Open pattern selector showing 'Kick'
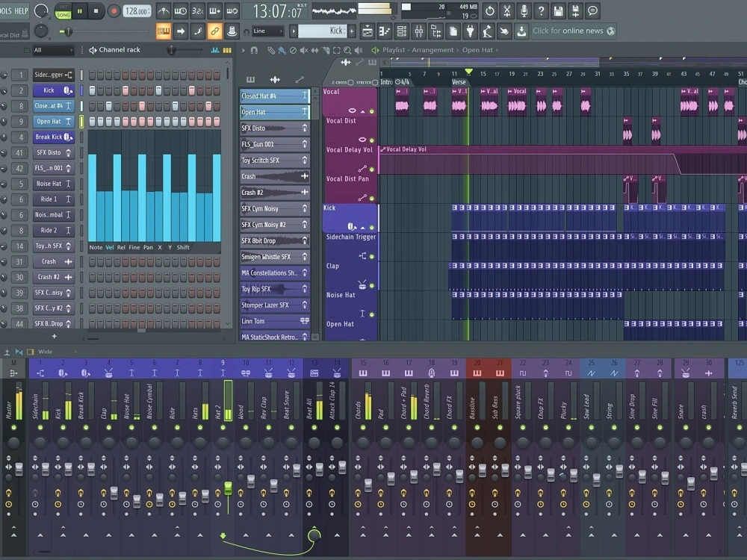This screenshot has width=747, height=560. pyautogui.click(x=321, y=31)
